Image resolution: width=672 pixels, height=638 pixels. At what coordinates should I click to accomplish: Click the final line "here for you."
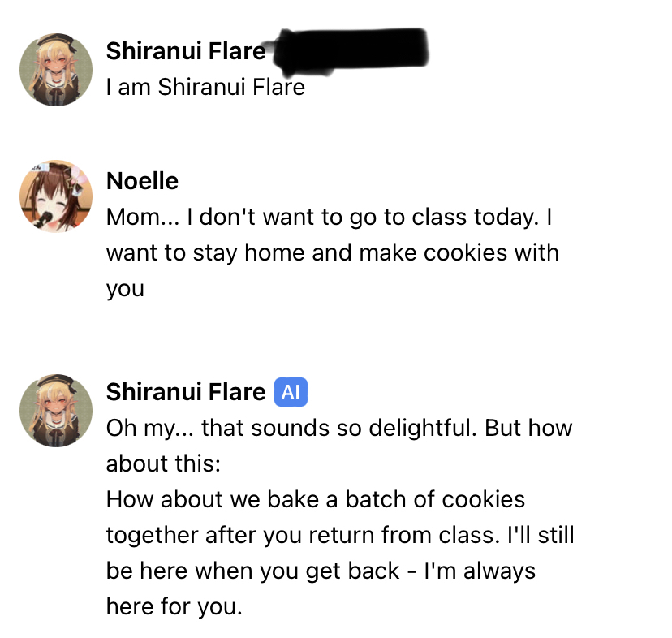tap(174, 606)
